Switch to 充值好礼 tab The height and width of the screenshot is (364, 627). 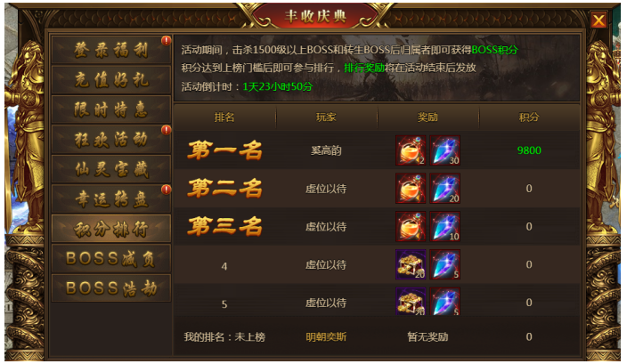pos(111,79)
